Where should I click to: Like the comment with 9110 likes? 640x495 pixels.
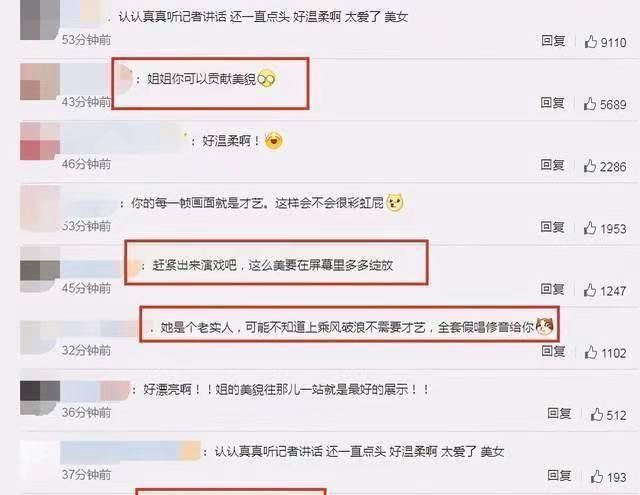tap(591, 42)
